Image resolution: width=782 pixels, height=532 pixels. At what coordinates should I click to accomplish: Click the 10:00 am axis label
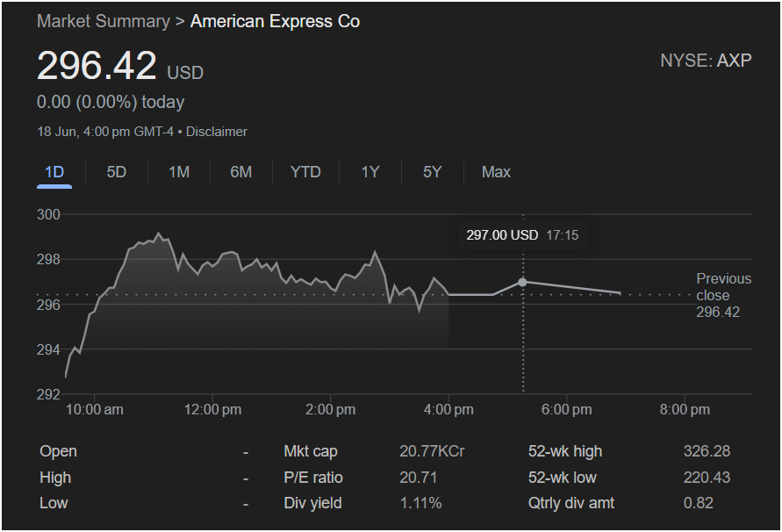pos(94,410)
